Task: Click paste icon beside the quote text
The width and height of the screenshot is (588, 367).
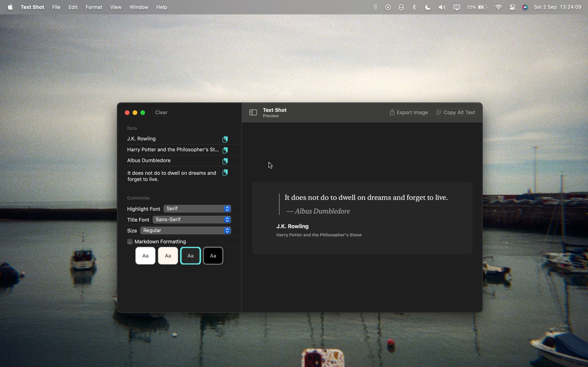Action: [x=225, y=172]
